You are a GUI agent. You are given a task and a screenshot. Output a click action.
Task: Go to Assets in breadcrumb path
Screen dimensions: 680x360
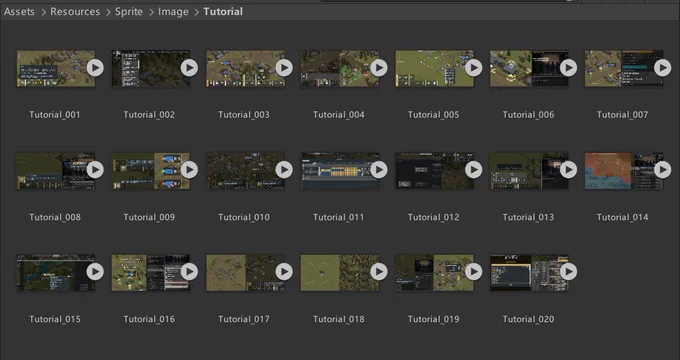19,12
